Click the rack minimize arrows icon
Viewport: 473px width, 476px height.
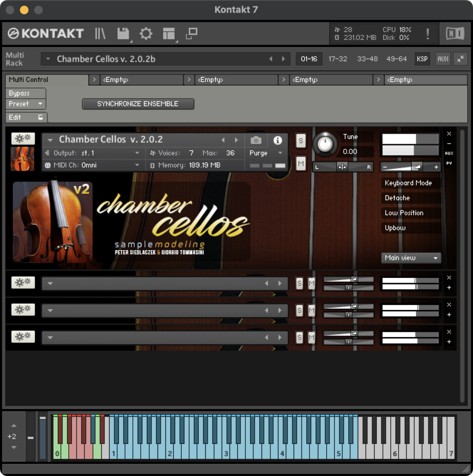(x=460, y=59)
